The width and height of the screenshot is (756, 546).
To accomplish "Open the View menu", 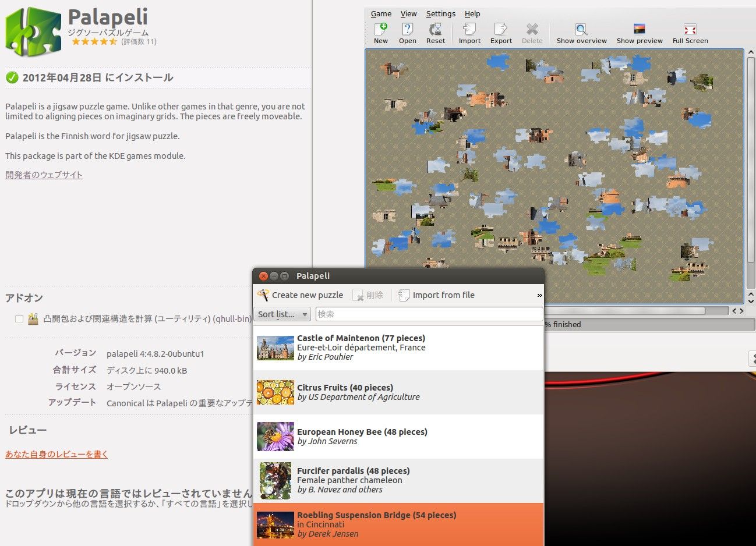I will point(408,13).
